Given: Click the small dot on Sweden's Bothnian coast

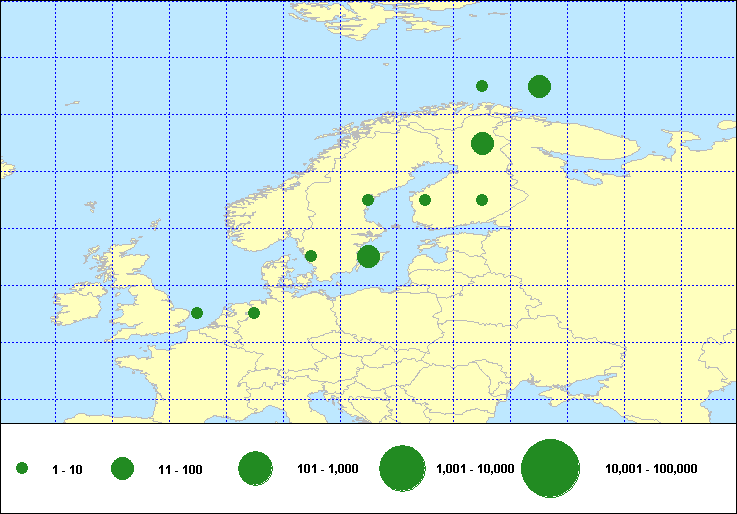Looking at the screenshot, I should 368,200.
